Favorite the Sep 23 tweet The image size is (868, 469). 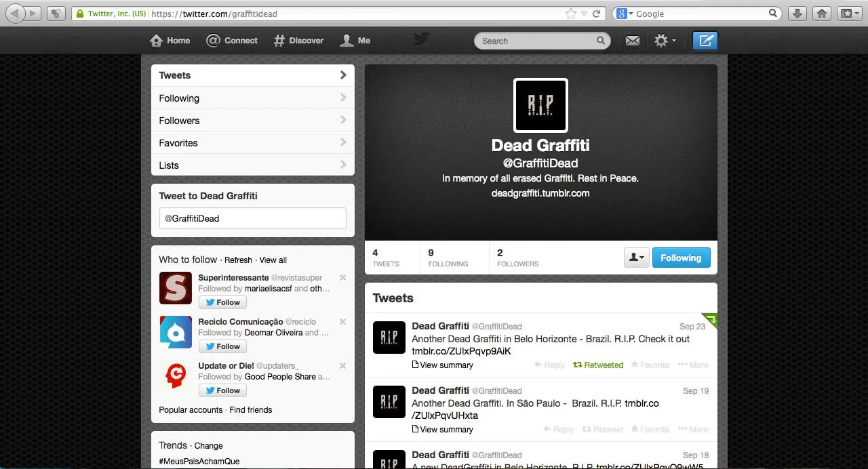point(650,365)
